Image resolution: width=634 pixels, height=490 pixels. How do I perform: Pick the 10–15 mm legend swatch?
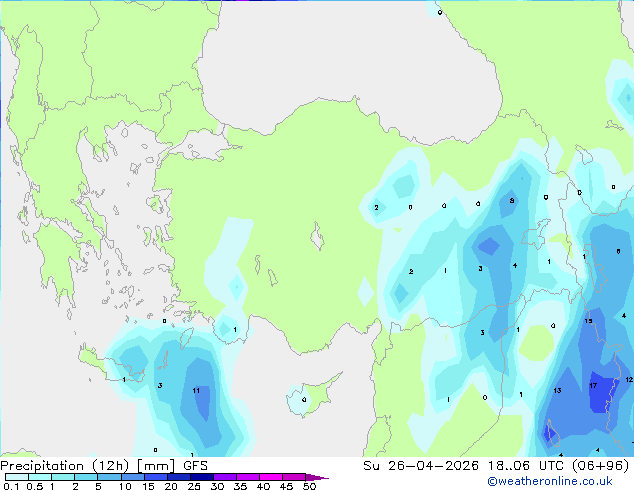click(x=132, y=477)
